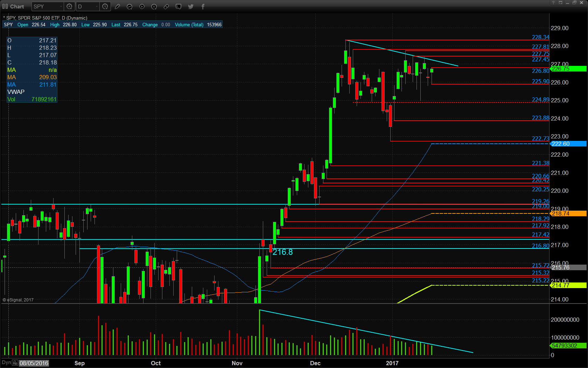Viewport: 588px width, 368px height.
Task: Open the chart comment bubble icon
Action: [178, 6]
